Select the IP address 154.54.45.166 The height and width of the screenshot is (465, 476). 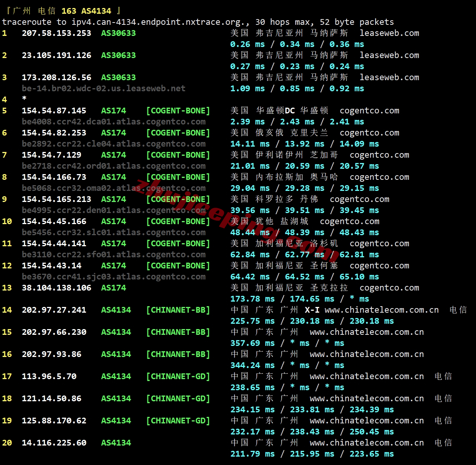tap(54, 221)
